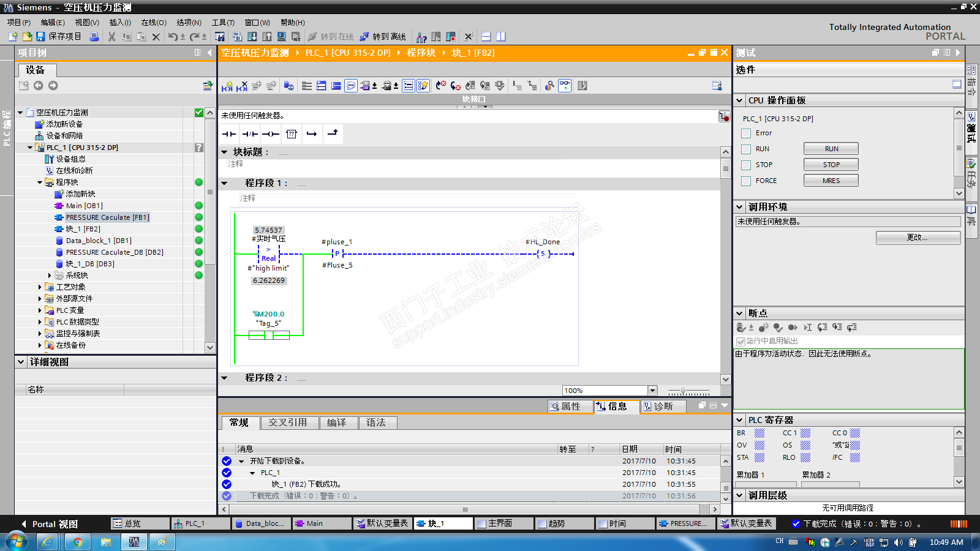Click the compile icon in main toolbar

pos(237,37)
